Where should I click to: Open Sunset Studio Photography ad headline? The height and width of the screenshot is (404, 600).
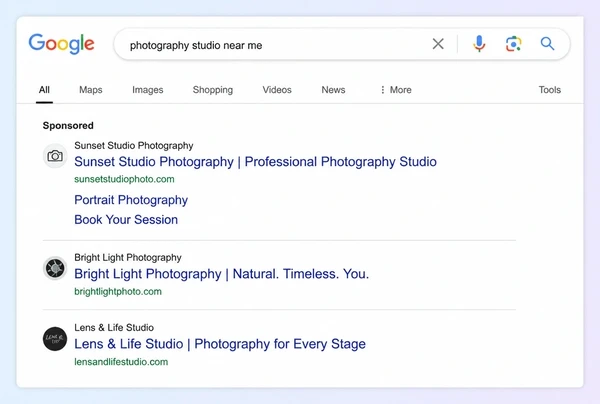255,162
